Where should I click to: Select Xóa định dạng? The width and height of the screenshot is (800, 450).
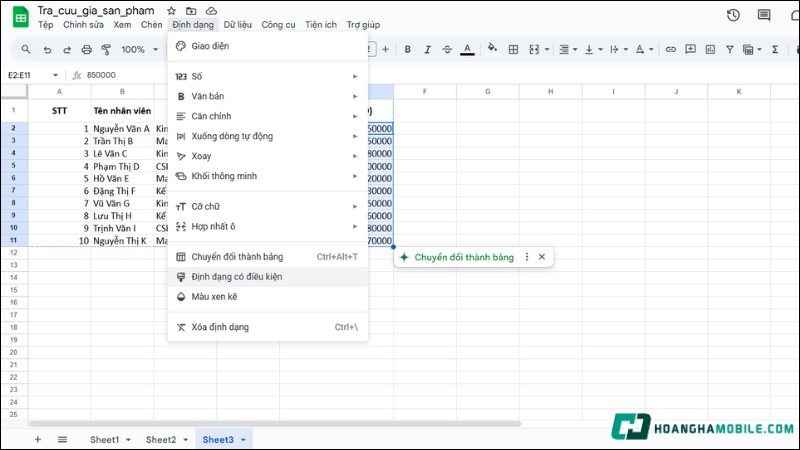[x=267, y=327]
